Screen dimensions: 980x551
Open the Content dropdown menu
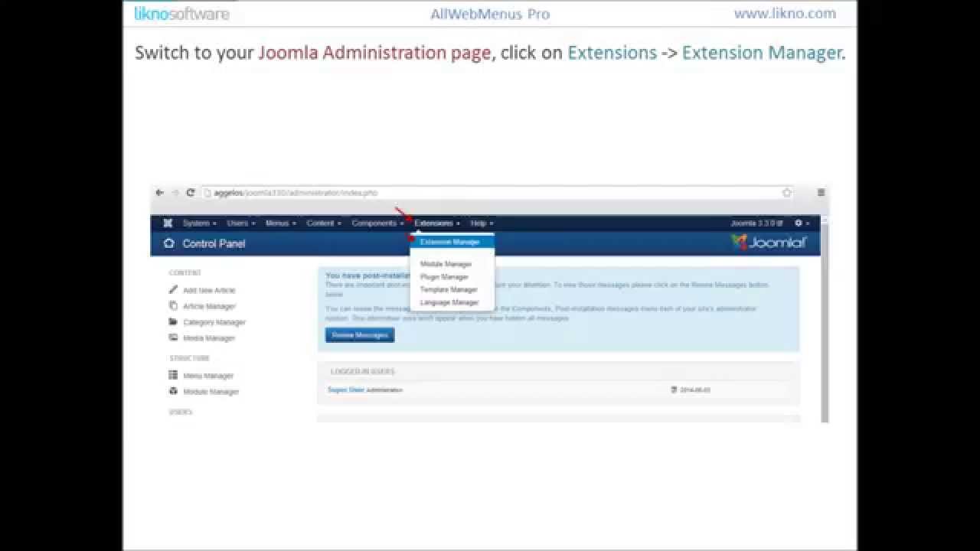point(324,223)
